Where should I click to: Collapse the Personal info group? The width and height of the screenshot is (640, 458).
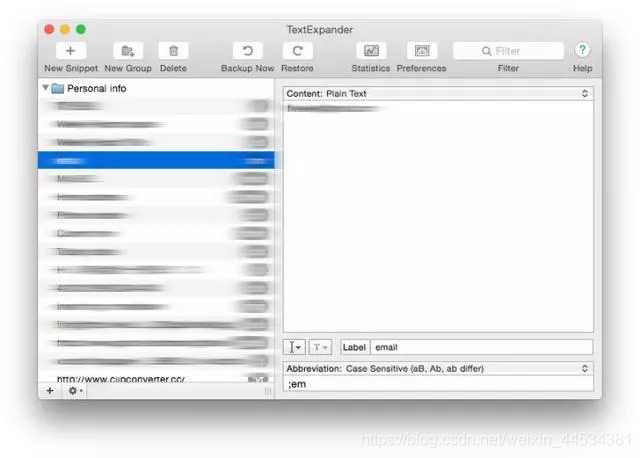pos(46,88)
